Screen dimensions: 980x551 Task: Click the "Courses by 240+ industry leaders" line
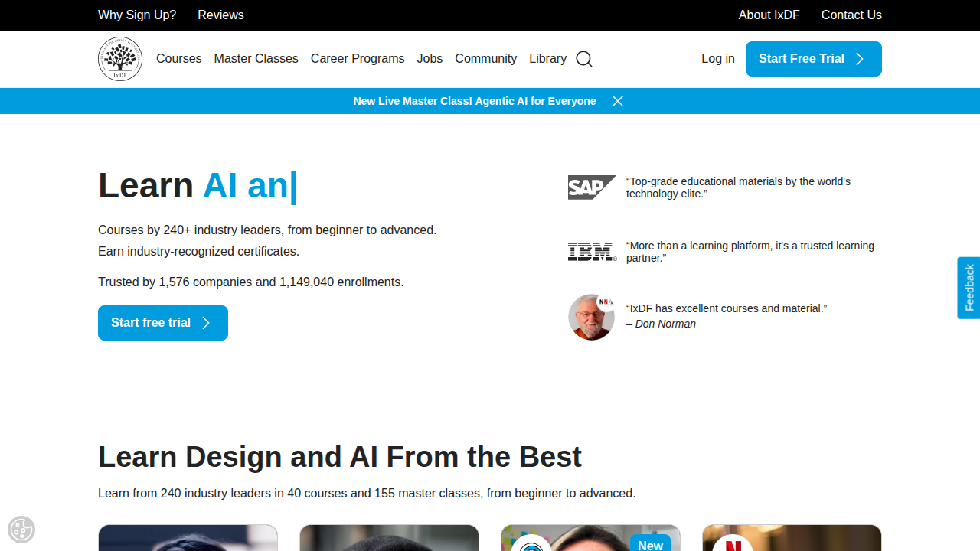267,230
